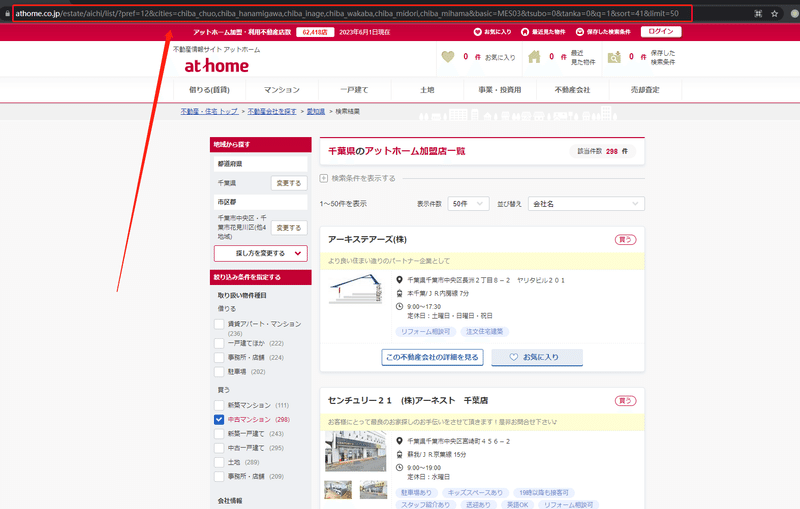Click the large house 最近見た物件 icon
The height and width of the screenshot is (509, 800).
(x=534, y=57)
